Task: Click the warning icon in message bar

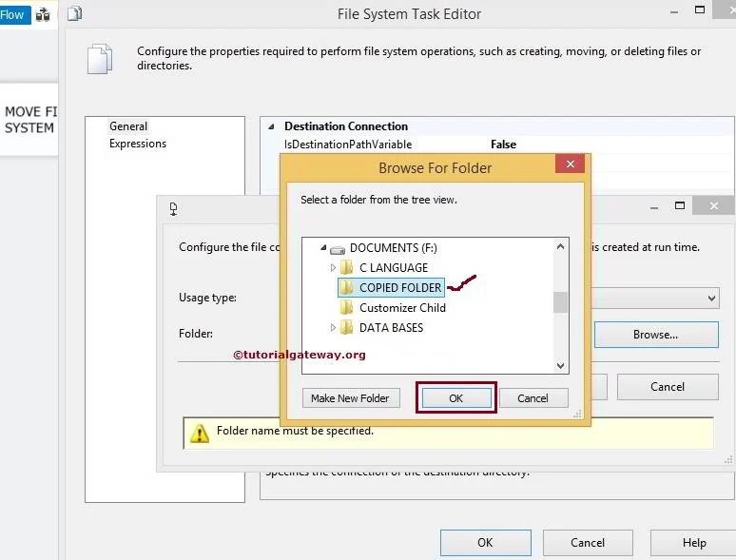Action: click(200, 433)
